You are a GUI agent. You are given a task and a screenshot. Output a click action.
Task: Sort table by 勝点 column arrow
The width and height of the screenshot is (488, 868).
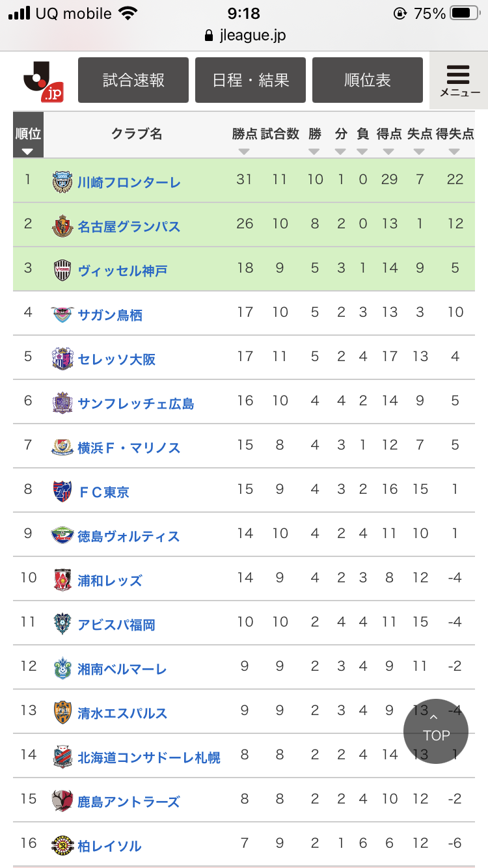244,152
